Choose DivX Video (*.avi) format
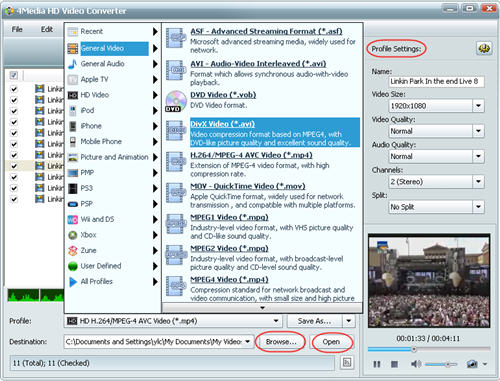Image resolution: width=500 pixels, height=381 pixels. pos(275,132)
